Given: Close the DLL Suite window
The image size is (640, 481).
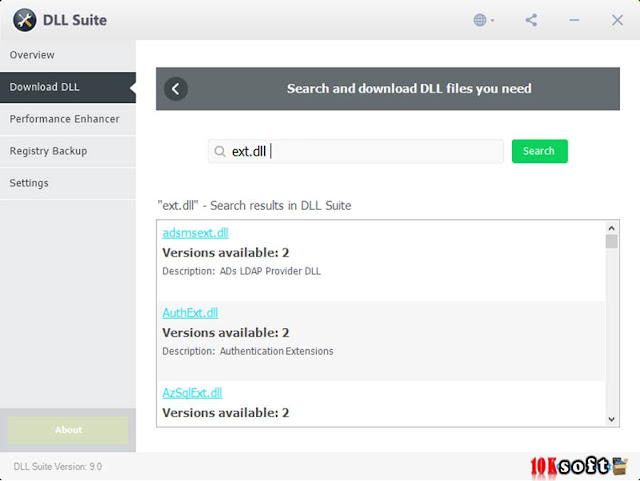Looking at the screenshot, I should 617,20.
